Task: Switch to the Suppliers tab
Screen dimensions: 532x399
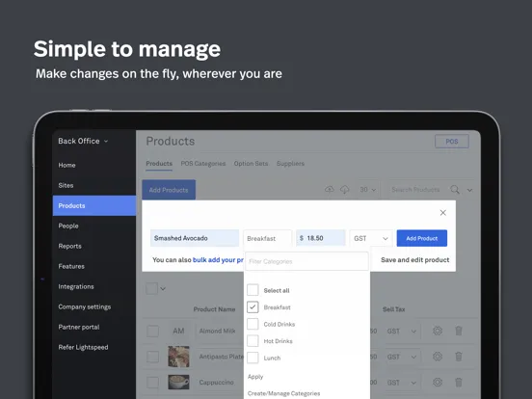Action: 290,164
